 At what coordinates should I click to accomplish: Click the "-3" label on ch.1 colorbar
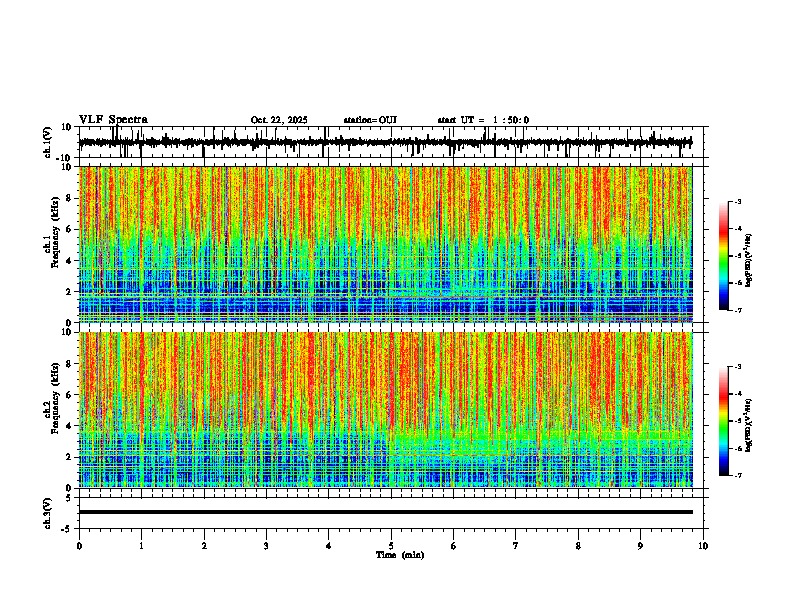737,201
